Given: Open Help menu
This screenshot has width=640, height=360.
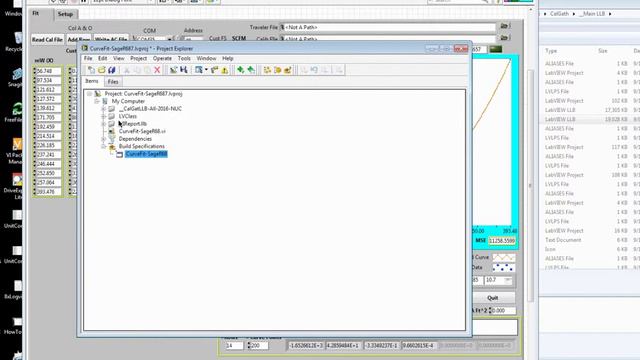Looking at the screenshot, I should [x=228, y=58].
